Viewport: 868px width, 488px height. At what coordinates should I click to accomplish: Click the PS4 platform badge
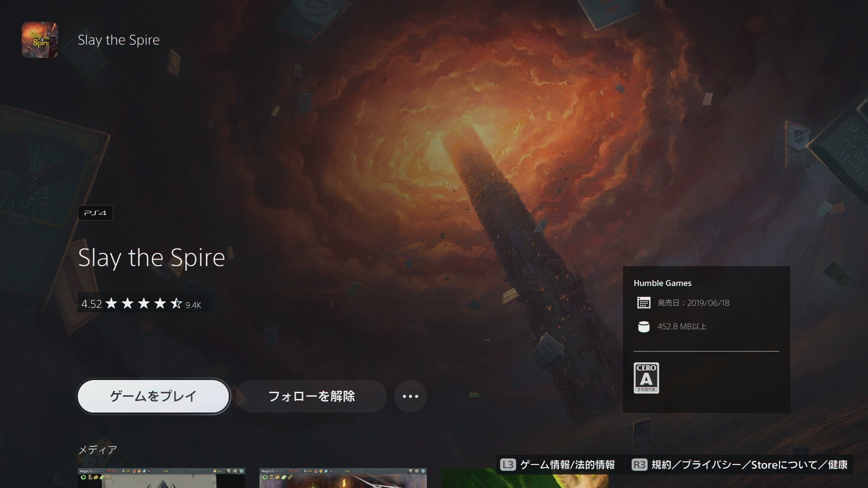95,213
